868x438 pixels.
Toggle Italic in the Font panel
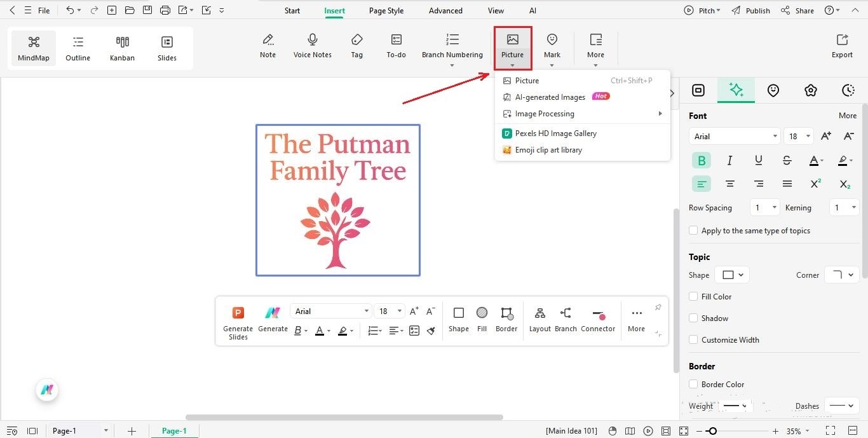(x=729, y=160)
